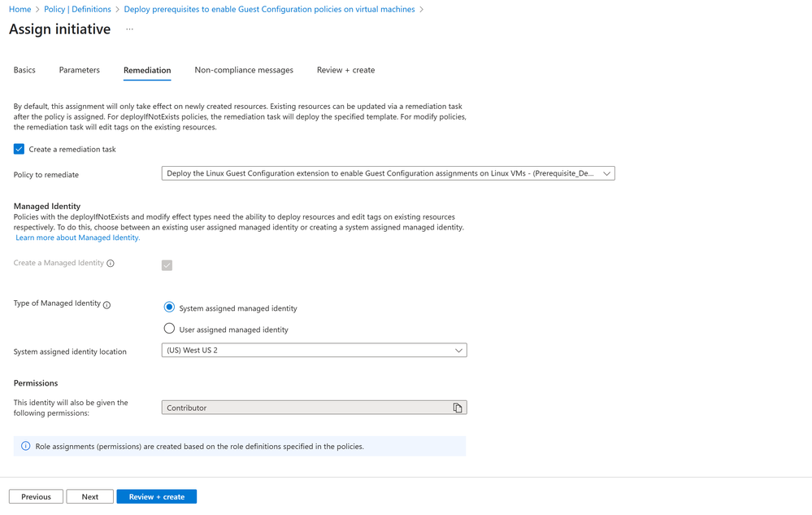The height and width of the screenshot is (515, 812).
Task: Open the Review + create tab
Action: [x=346, y=70]
